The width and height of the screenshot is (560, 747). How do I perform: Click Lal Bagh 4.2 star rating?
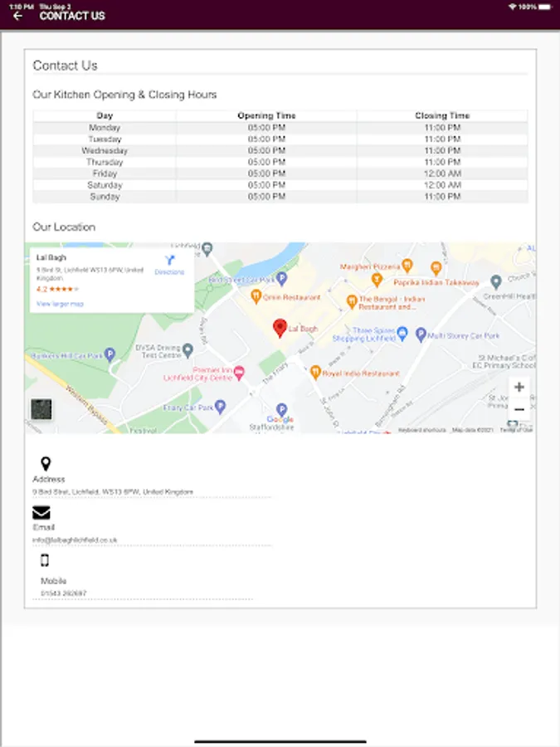pos(57,289)
